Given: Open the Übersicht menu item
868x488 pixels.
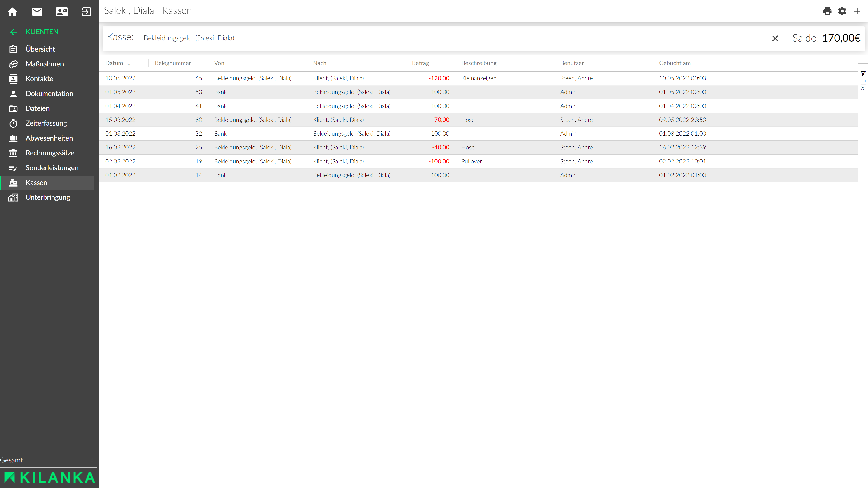Looking at the screenshot, I should 40,49.
